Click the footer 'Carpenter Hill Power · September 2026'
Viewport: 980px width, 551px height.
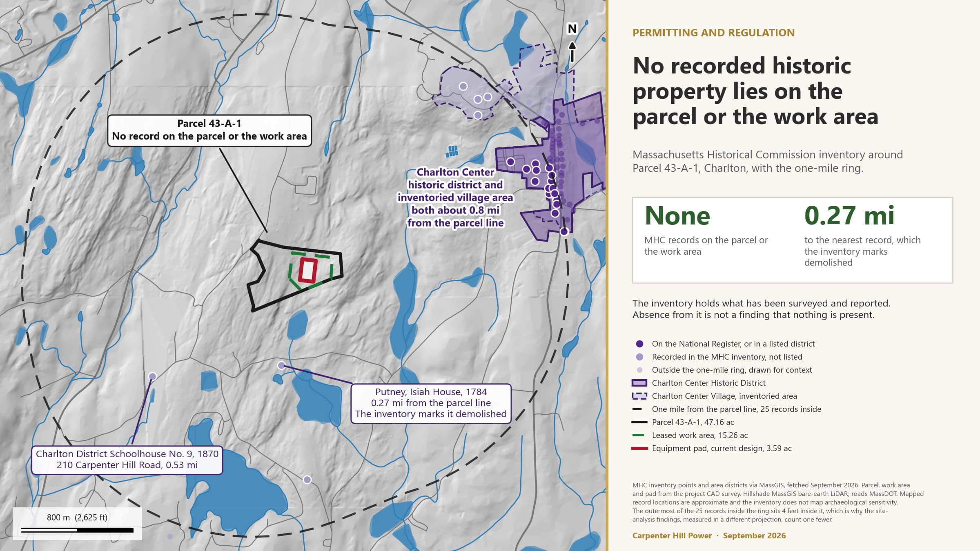(709, 535)
